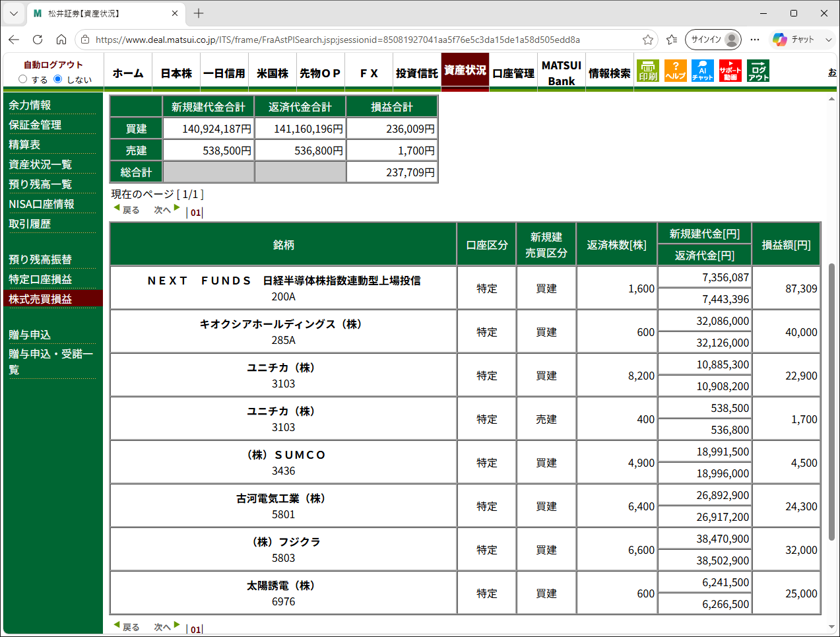Select the 資産状況 menu tab

[x=465, y=71]
